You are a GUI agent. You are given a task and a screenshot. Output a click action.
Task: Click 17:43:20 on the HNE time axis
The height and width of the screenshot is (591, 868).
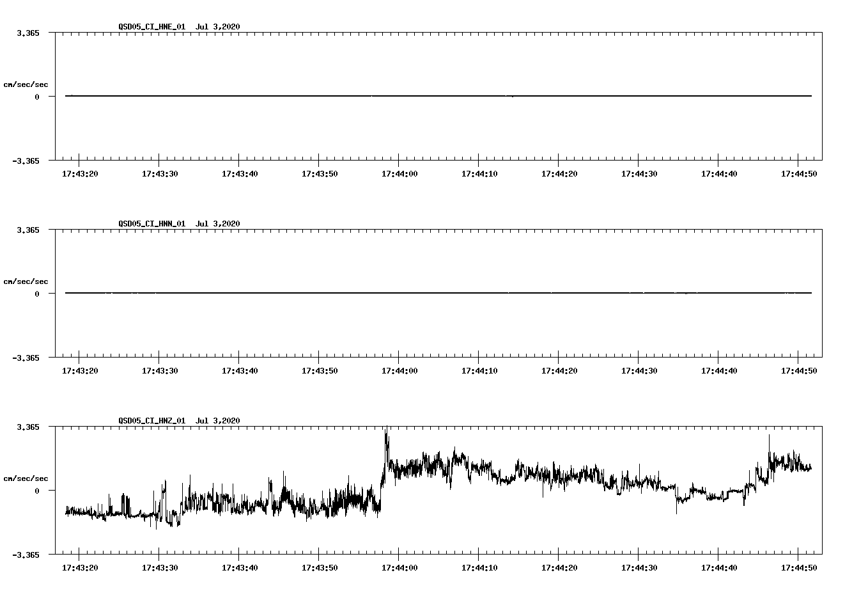click(80, 173)
